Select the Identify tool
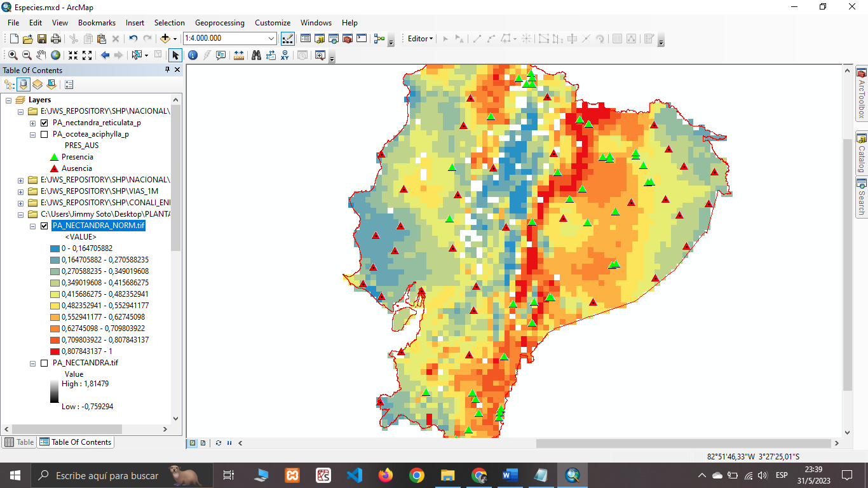 coord(193,55)
